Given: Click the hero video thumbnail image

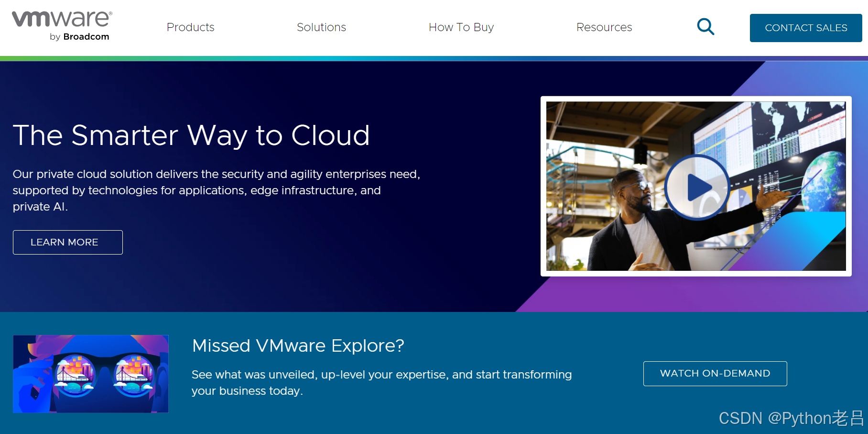Looking at the screenshot, I should coord(696,186).
